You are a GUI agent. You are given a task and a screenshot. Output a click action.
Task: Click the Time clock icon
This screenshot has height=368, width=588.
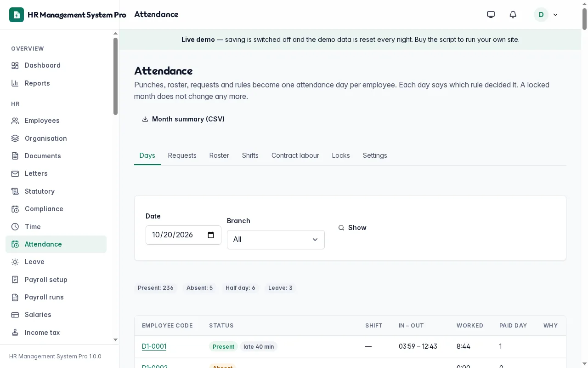click(x=15, y=227)
